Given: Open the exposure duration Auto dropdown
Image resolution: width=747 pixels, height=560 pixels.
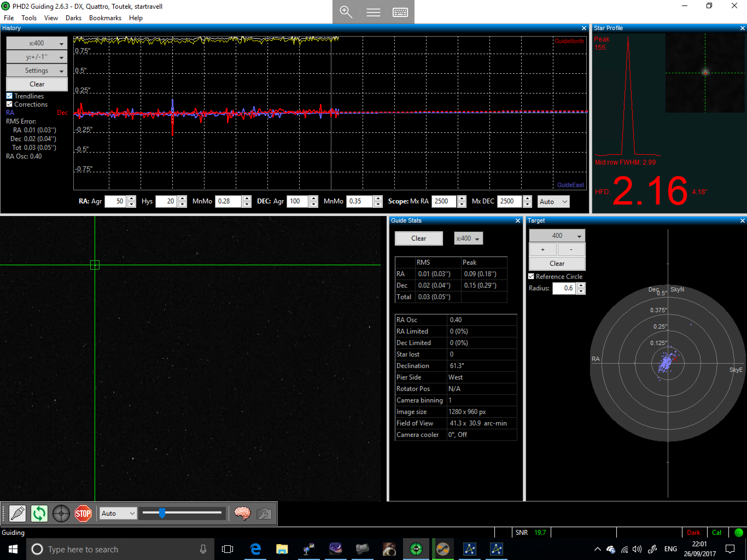Looking at the screenshot, I should 118,513.
